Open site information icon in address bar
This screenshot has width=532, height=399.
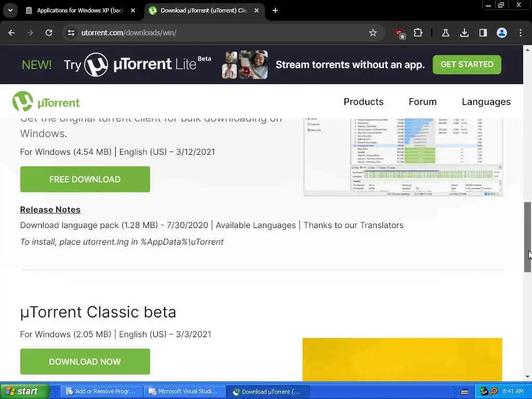(x=71, y=33)
